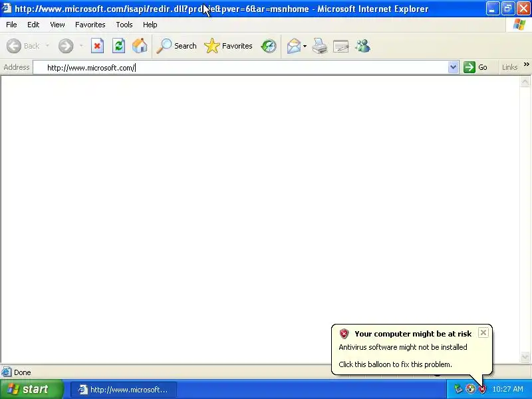Open the Forward history dropdown arrow
The height and width of the screenshot is (399, 532).
click(81, 46)
